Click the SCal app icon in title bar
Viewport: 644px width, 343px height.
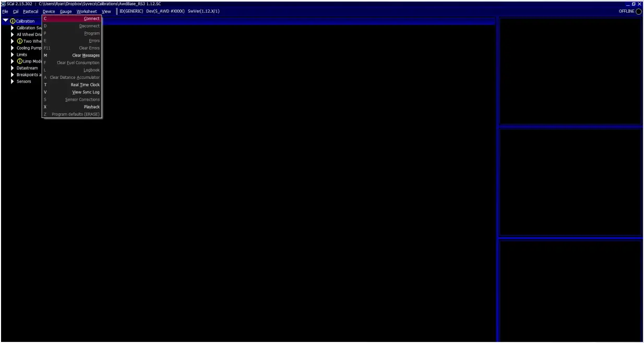pyautogui.click(x=4, y=4)
